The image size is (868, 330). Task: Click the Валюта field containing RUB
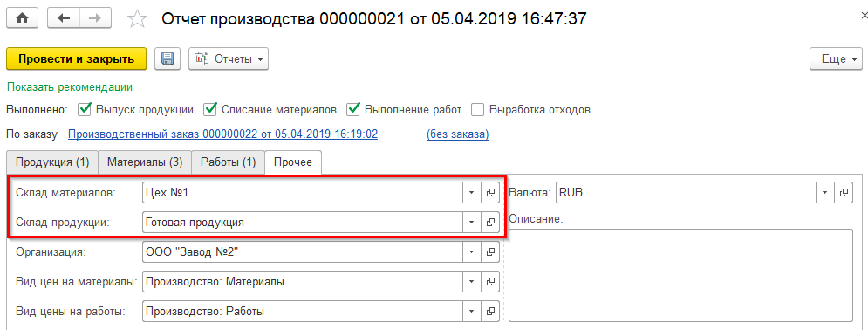pyautogui.click(x=686, y=193)
